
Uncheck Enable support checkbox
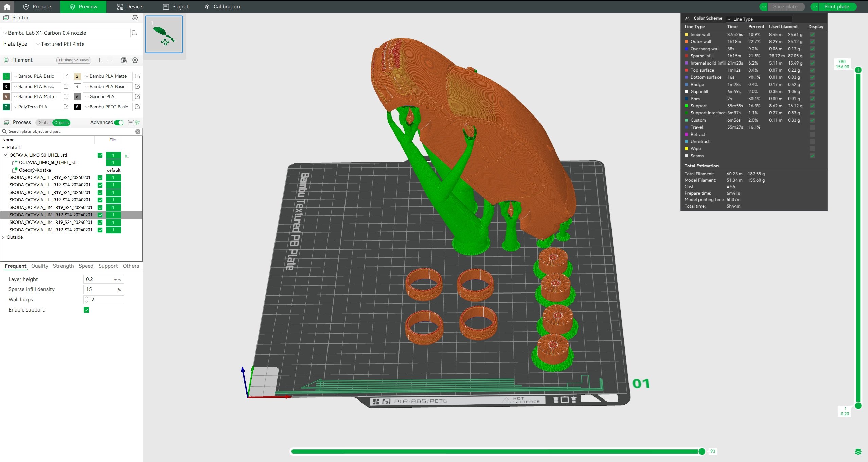point(86,310)
